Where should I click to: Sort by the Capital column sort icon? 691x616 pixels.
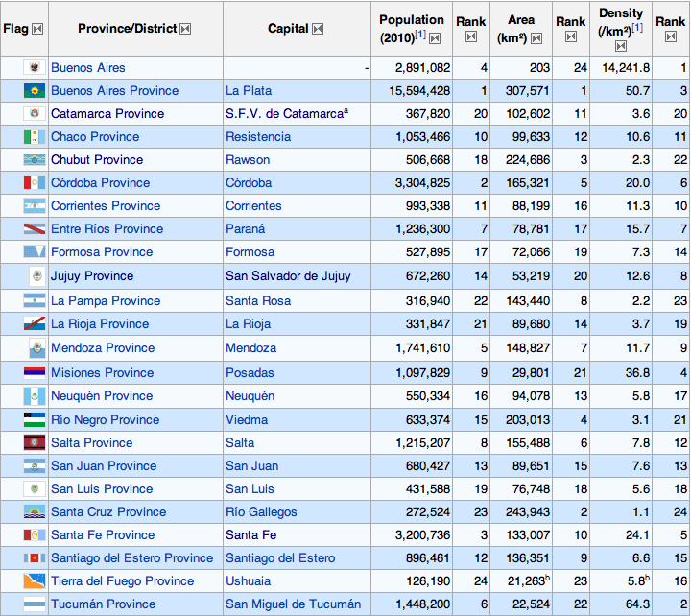[x=318, y=29]
